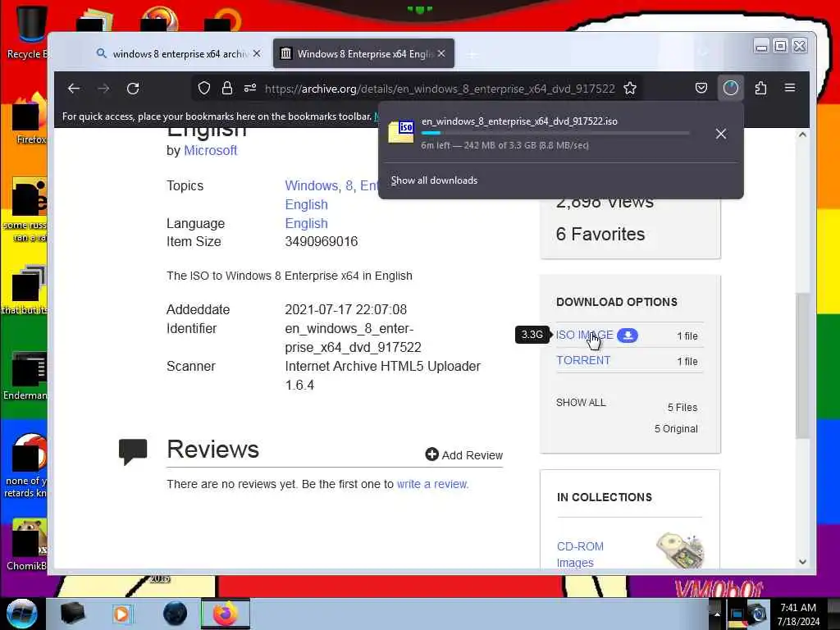Screen dimensions: 840x630
Task: Click English link beside Language
Action: pos(307,223)
